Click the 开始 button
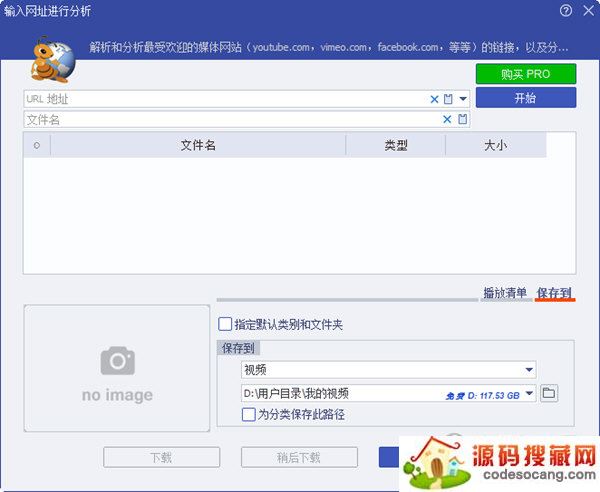The image size is (600, 492). (x=526, y=98)
